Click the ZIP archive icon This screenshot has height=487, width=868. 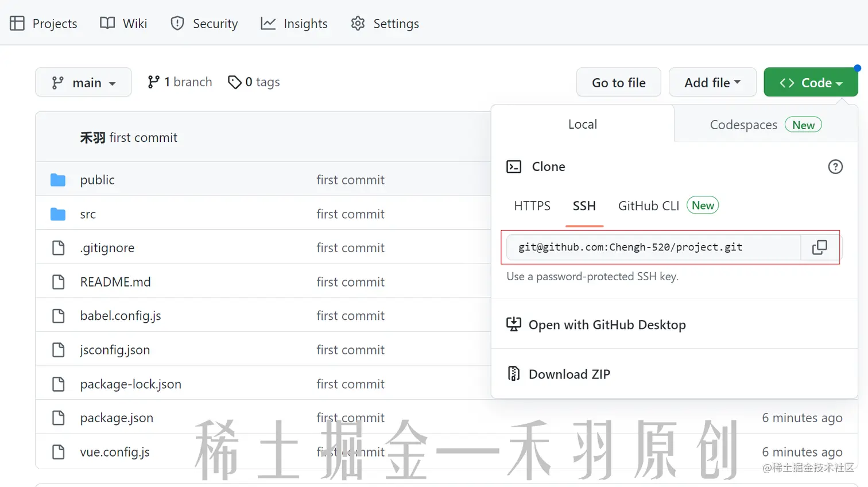pos(514,374)
